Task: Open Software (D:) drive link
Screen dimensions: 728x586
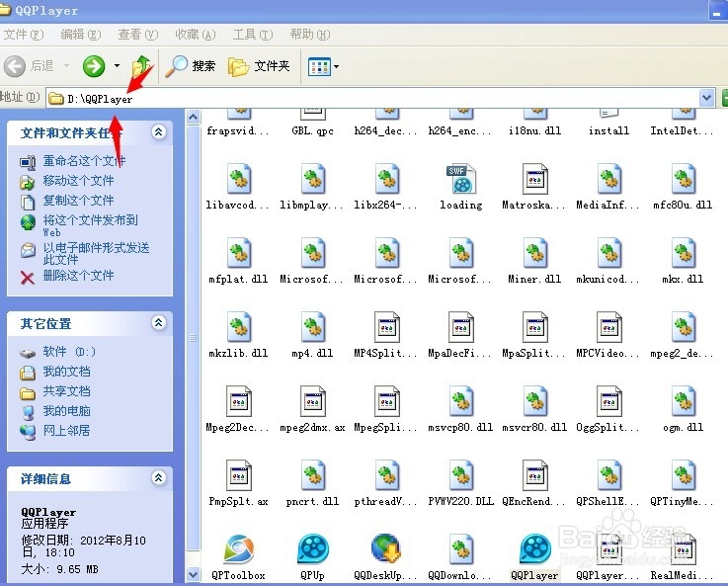Action: pyautogui.click(x=58, y=352)
